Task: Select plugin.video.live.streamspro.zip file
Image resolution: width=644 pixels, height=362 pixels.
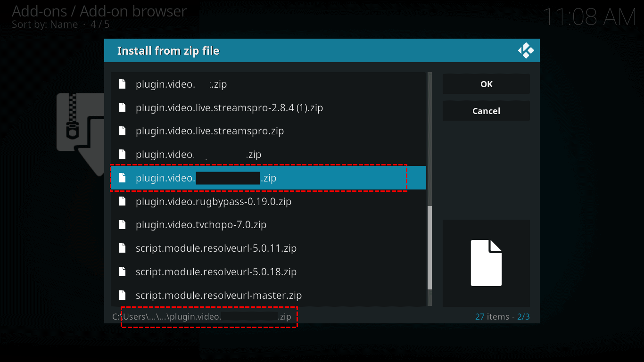Action: coord(210,131)
